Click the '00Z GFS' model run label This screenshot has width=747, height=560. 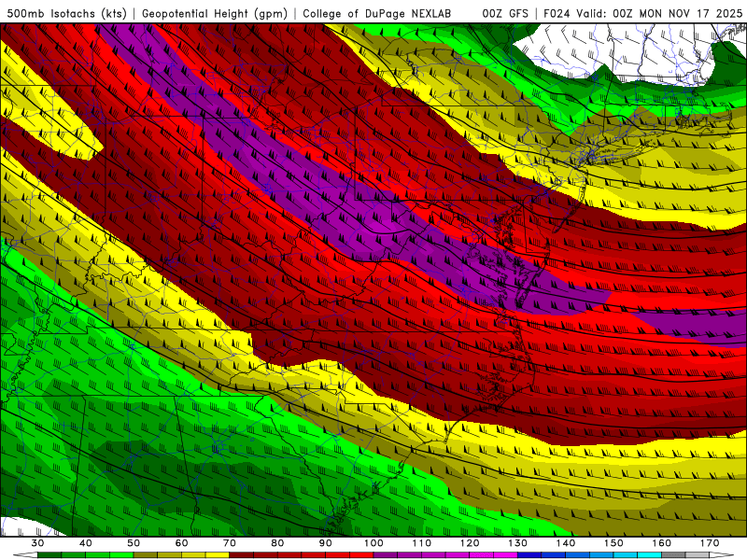click(505, 14)
